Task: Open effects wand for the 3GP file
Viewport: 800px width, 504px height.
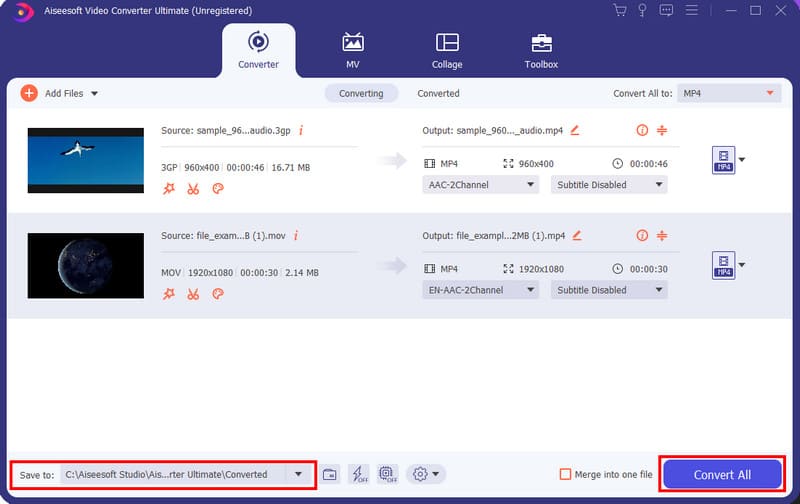Action: pyautogui.click(x=169, y=189)
